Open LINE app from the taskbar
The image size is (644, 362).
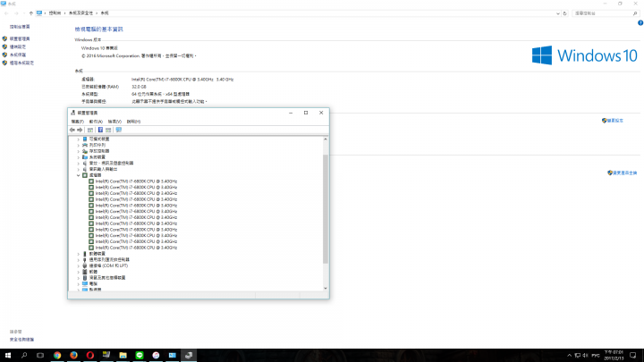140,356
